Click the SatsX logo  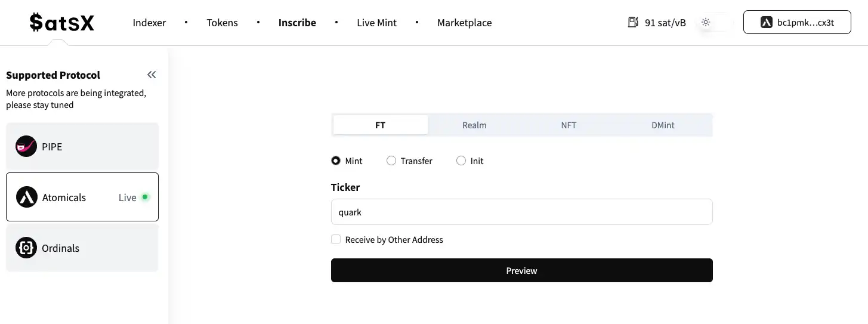[62, 23]
